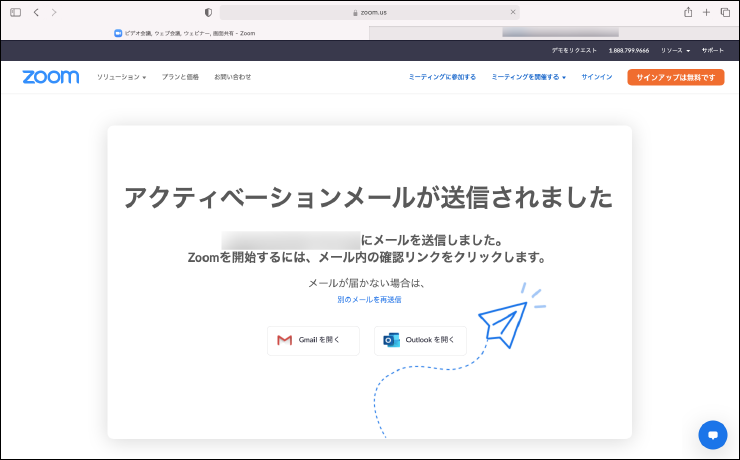Open the blue chat bubble icon

pyautogui.click(x=713, y=435)
